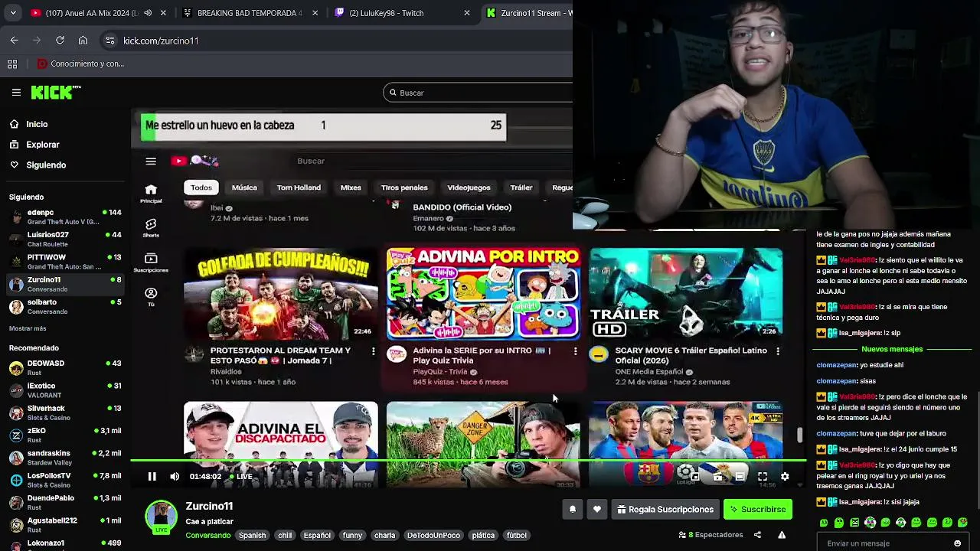The width and height of the screenshot is (980, 551).
Task: Open Luisrios027 channel in sidebar
Action: (x=65, y=239)
